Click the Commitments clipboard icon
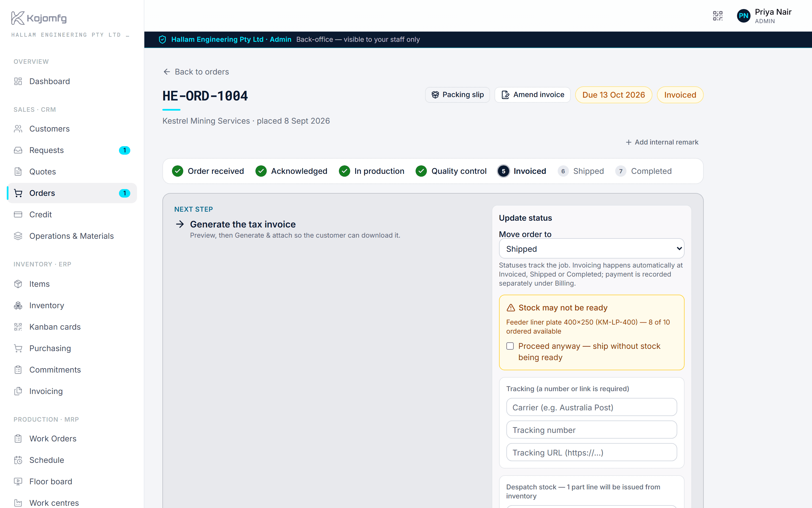The height and width of the screenshot is (508, 812). point(18,370)
